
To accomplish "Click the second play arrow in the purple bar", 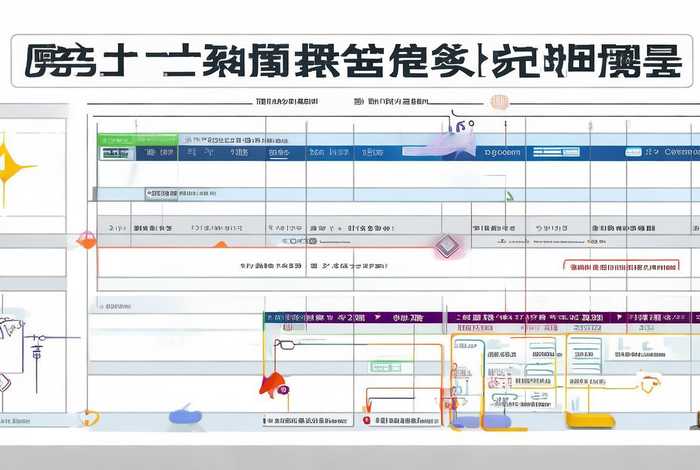I will pyautogui.click(x=619, y=317).
